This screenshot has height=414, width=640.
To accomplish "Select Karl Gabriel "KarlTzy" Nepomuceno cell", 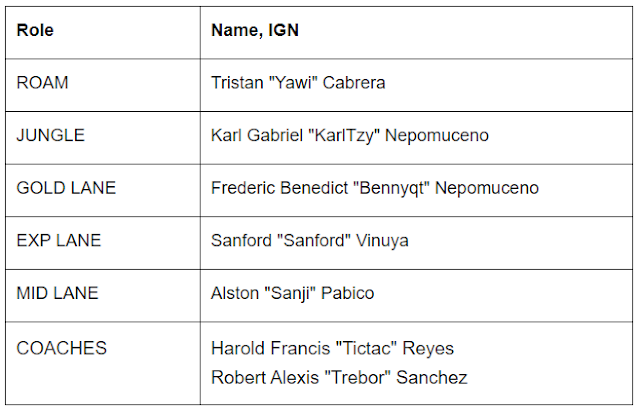I will tap(416, 138).
